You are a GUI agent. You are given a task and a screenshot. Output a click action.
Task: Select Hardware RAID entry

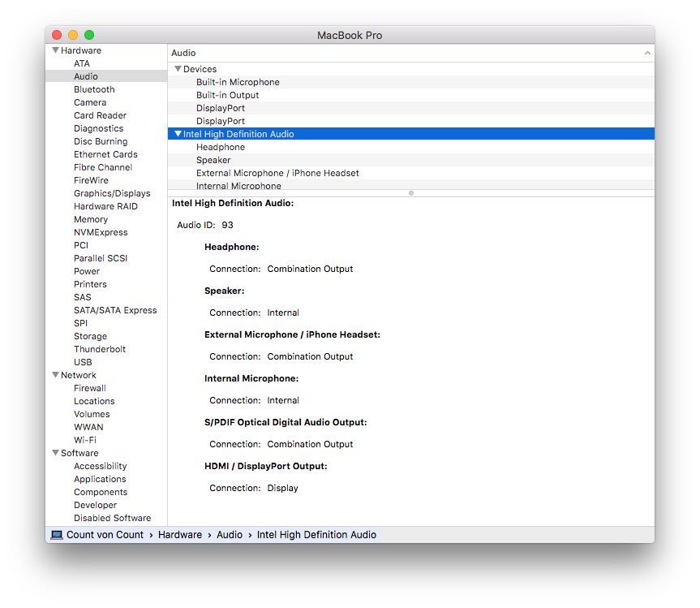point(105,206)
